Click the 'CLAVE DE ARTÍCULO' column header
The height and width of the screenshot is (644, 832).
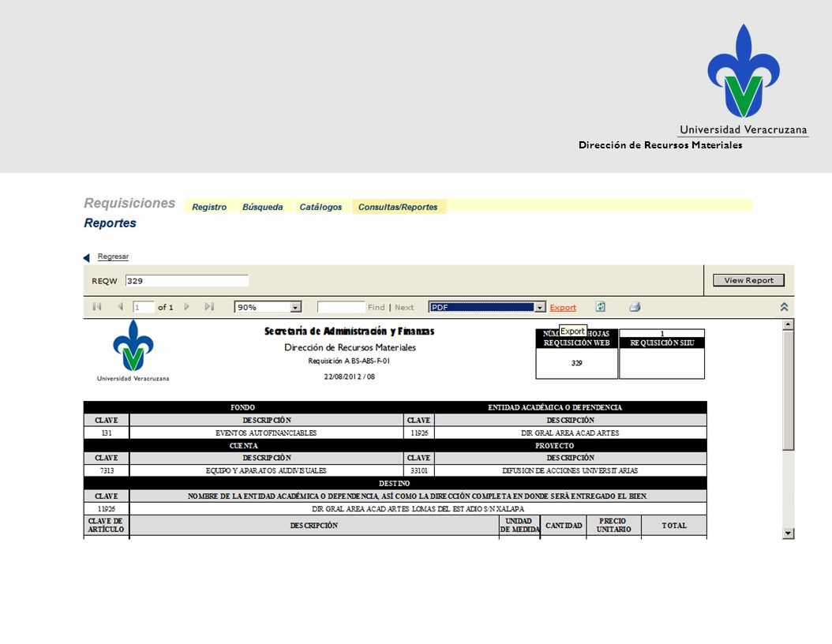(106, 525)
